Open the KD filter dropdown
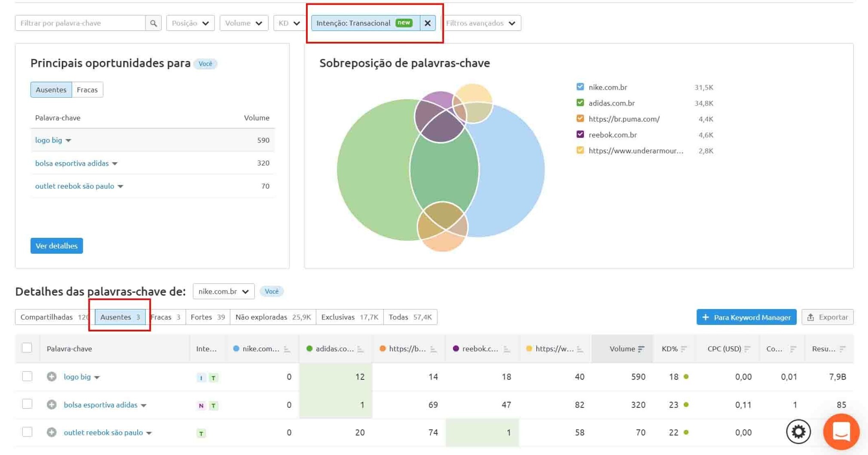The height and width of the screenshot is (455, 868). [289, 23]
